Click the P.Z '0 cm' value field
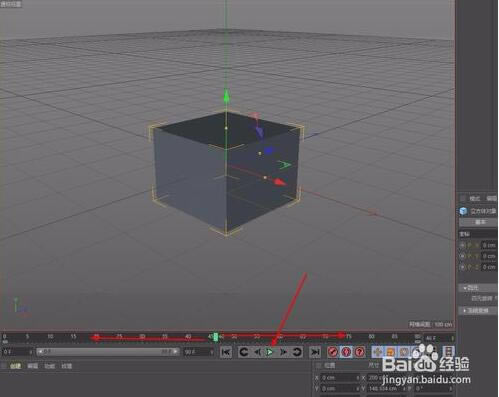Image resolution: width=499 pixels, height=397 pixels. coord(490,267)
